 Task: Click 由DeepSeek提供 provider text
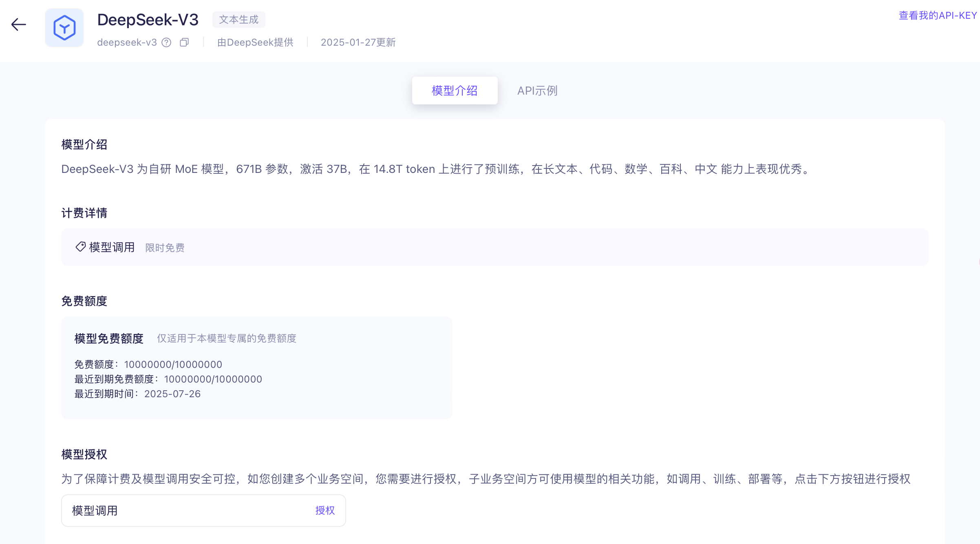[255, 42]
